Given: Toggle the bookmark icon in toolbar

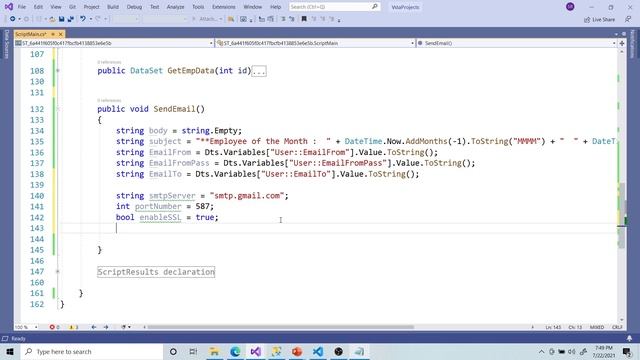Looking at the screenshot, I should pyautogui.click(x=304, y=19).
